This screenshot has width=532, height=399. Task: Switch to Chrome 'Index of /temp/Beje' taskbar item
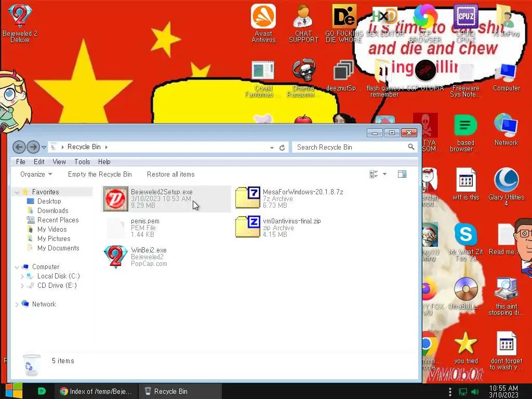coord(96,392)
